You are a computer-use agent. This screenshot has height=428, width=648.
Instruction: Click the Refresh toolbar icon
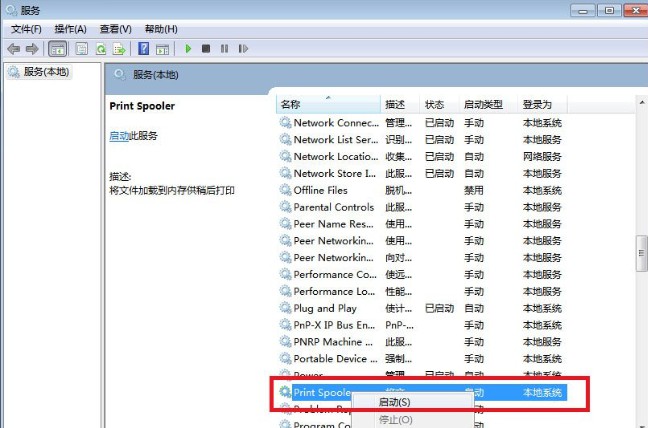point(100,48)
